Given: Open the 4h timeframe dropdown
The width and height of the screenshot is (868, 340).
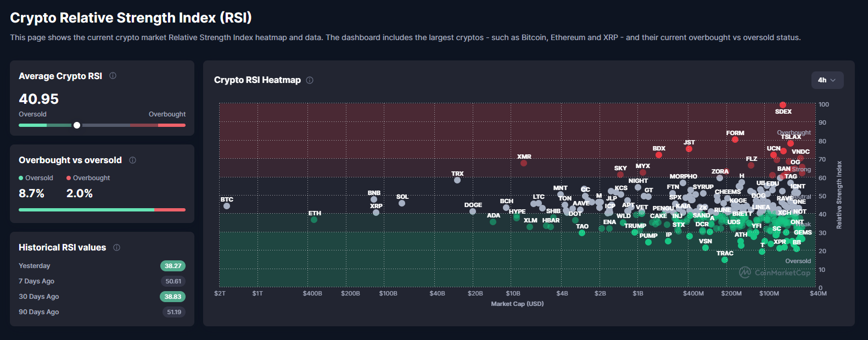Looking at the screenshot, I should 827,80.
